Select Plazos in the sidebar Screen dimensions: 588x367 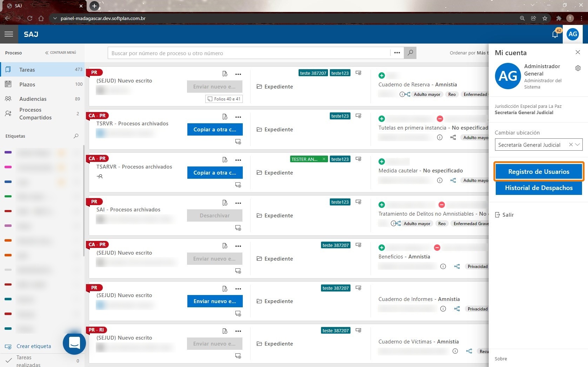(x=42, y=84)
